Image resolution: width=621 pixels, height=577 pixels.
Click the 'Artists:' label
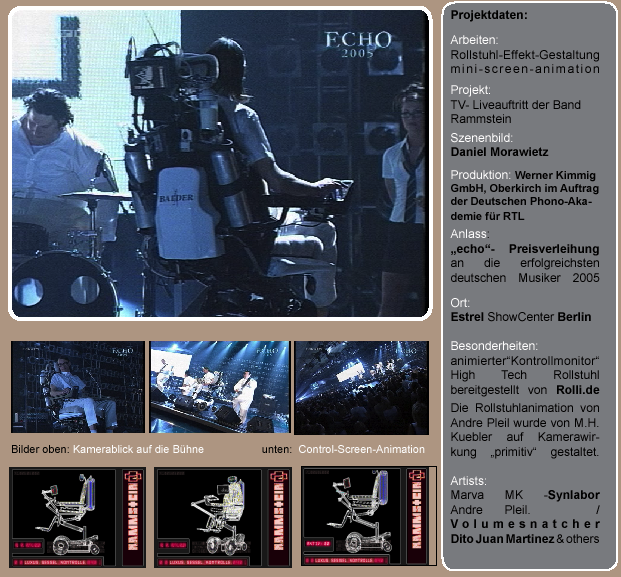469,480
